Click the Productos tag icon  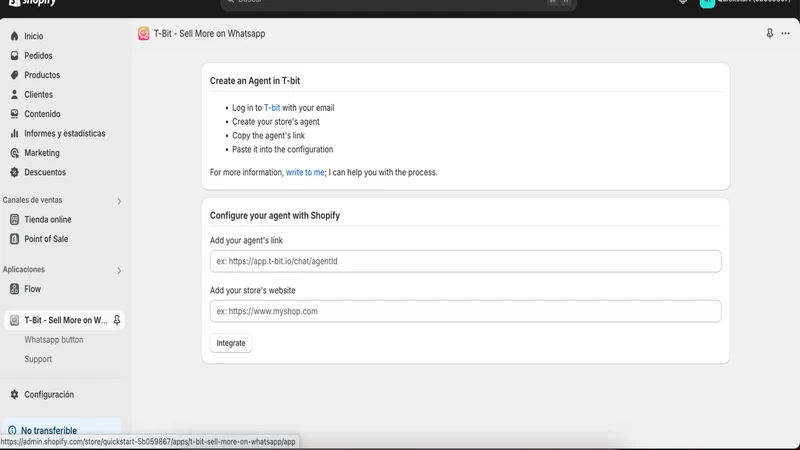coord(14,75)
